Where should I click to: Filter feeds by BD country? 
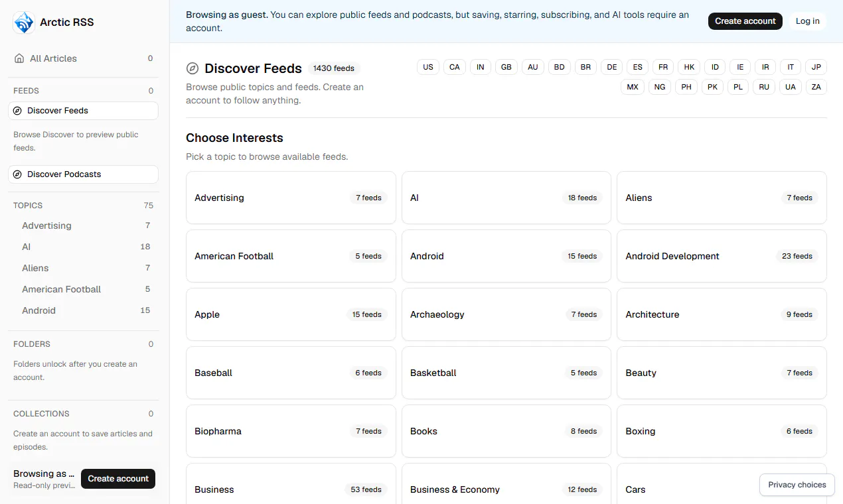560,67
